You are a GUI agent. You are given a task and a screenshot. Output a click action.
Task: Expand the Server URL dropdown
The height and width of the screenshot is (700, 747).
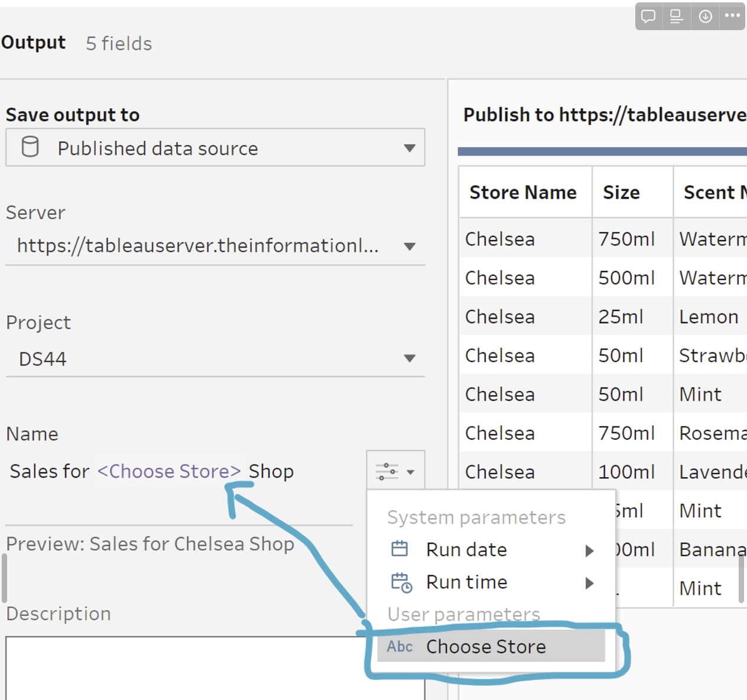(x=409, y=246)
